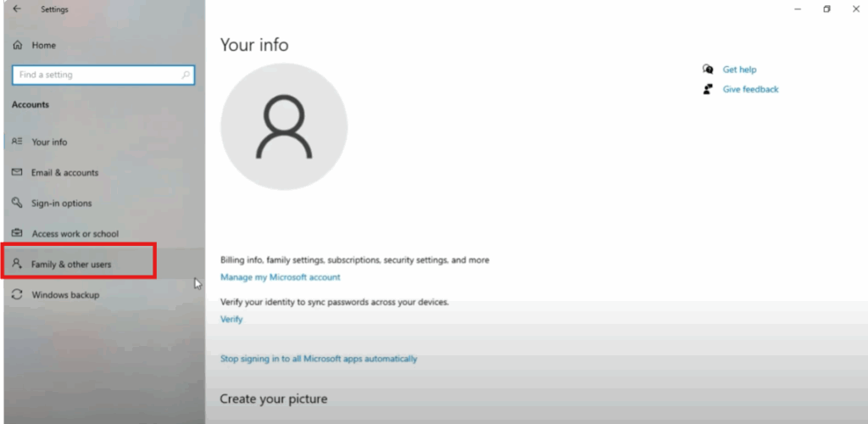Click the Home house icon

(17, 45)
